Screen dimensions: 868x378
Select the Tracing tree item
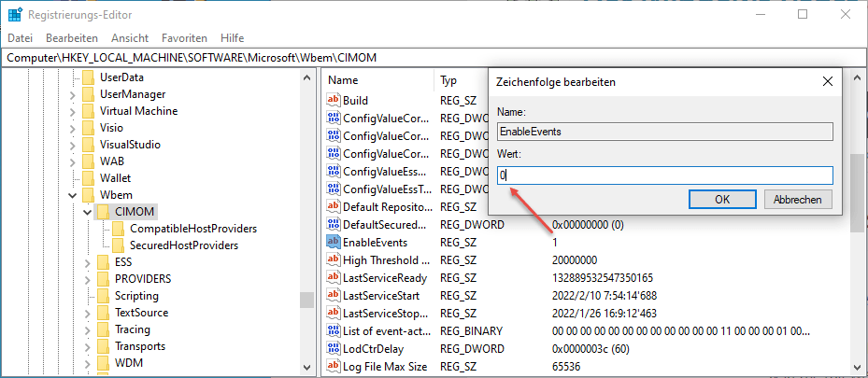tap(132, 329)
